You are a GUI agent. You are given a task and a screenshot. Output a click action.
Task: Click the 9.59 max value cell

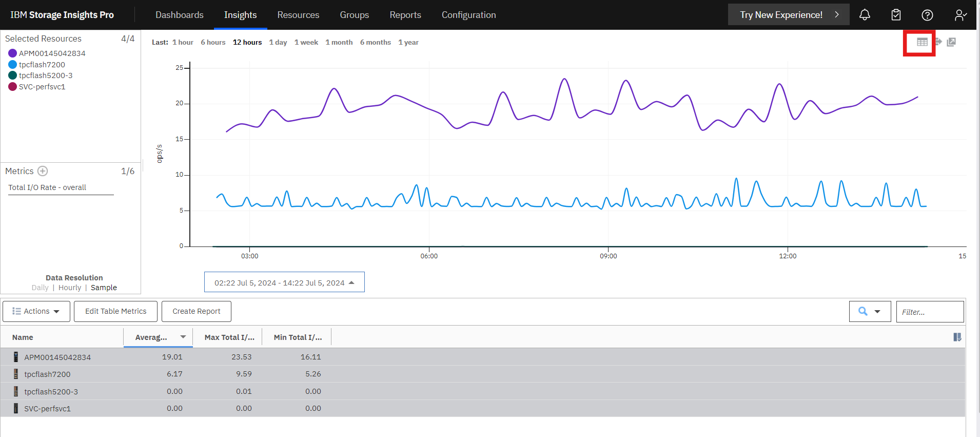click(x=244, y=374)
